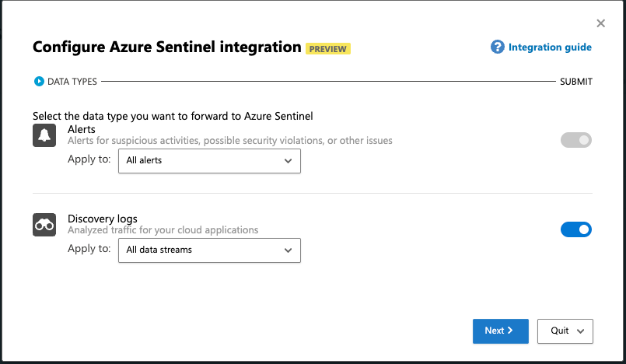
Task: Disable the Discovery logs toggle
Action: [x=576, y=229]
